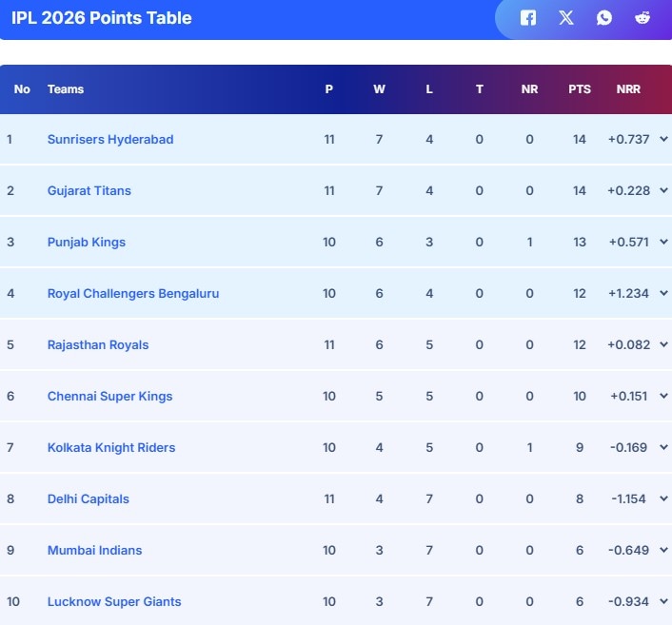
Task: Open Mumbai Indians team link
Action: [95, 551]
